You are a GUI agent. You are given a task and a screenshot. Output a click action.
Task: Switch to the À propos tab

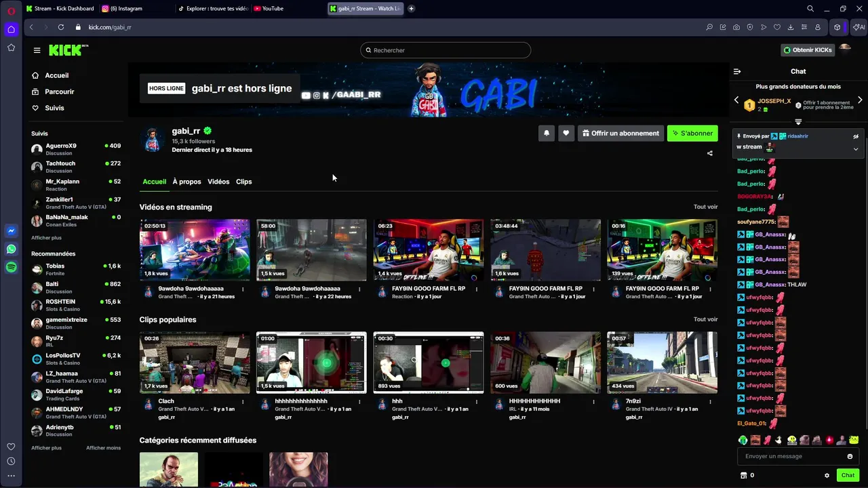186,182
